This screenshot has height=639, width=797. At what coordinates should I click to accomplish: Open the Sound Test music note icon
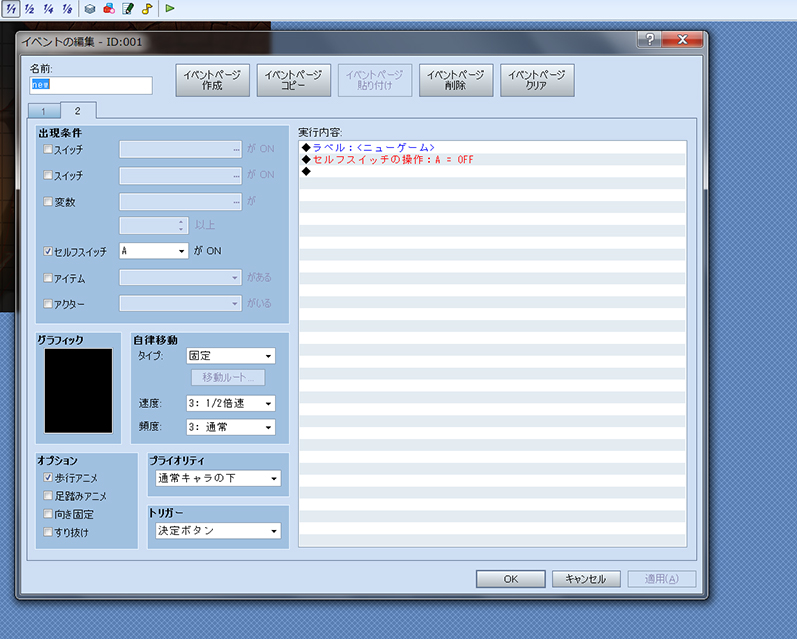(147, 9)
